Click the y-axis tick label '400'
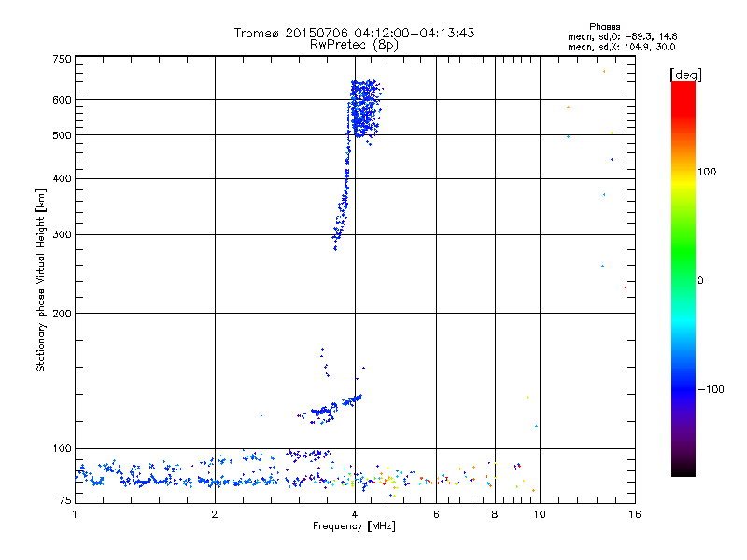Viewport: 747px width, 560px height. coord(62,179)
